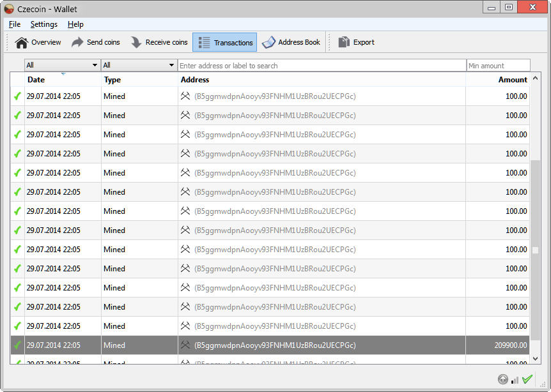Click the network connections signal bars icon
551x392 pixels.
[x=515, y=380]
